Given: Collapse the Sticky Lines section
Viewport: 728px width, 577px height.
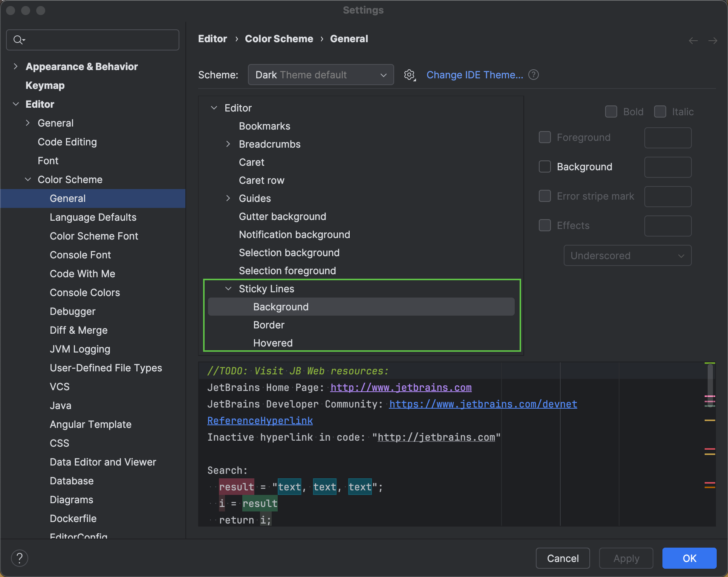Looking at the screenshot, I should tap(228, 288).
